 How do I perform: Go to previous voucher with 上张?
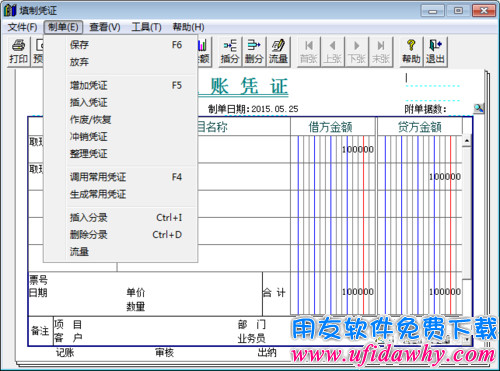tap(333, 52)
